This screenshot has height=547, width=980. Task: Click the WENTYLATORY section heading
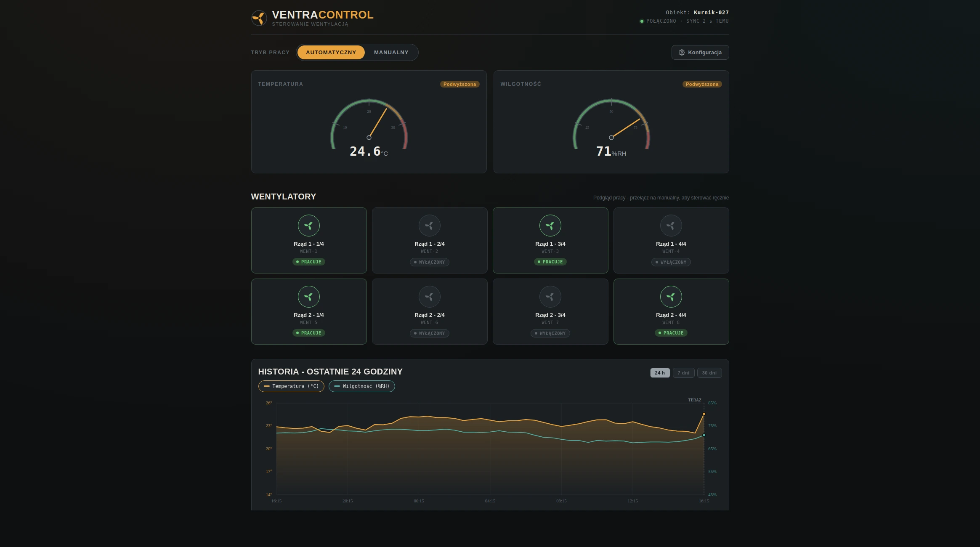click(x=283, y=196)
